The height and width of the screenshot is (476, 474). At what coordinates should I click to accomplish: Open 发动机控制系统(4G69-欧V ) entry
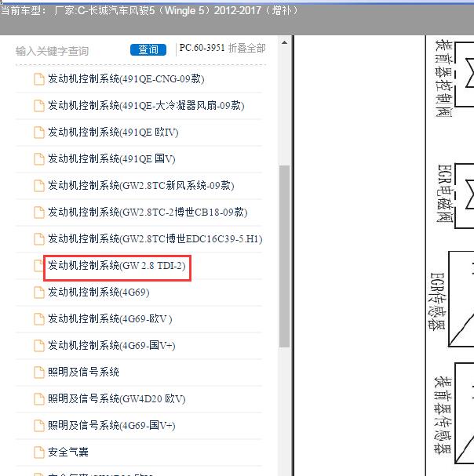(x=110, y=318)
